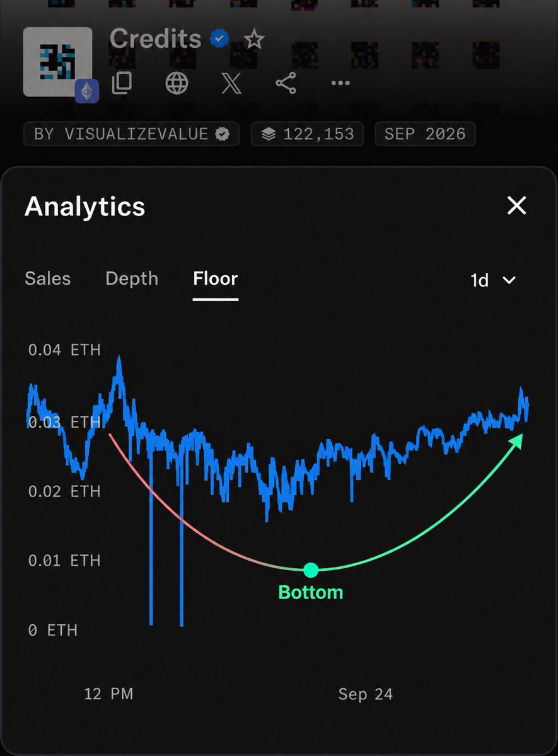Select the Floor tab
The image size is (558, 756).
[216, 278]
